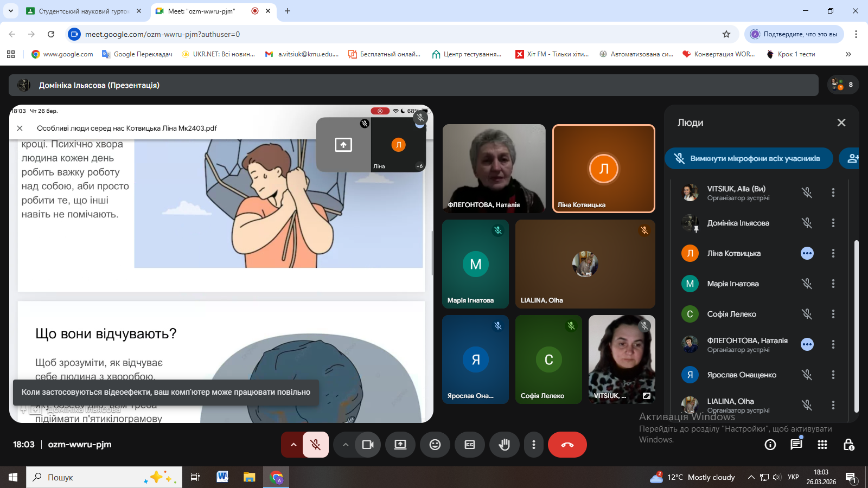Toggle the camera on or off

[368, 445]
